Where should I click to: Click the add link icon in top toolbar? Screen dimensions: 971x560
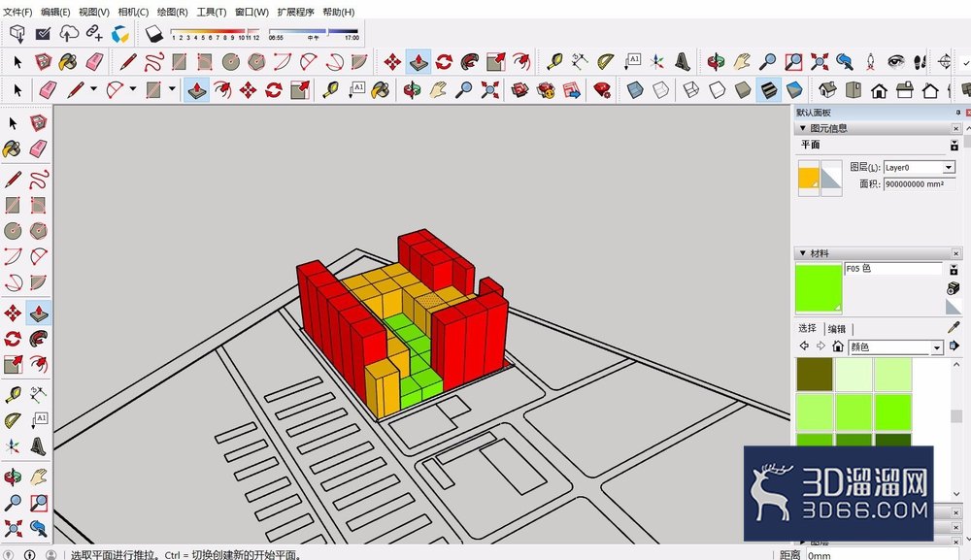pyautogui.click(x=94, y=33)
